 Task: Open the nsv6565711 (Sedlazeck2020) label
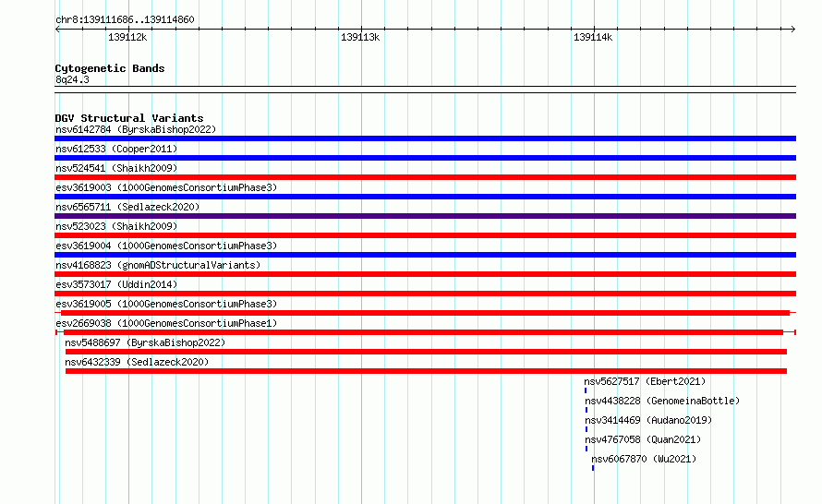[127, 207]
